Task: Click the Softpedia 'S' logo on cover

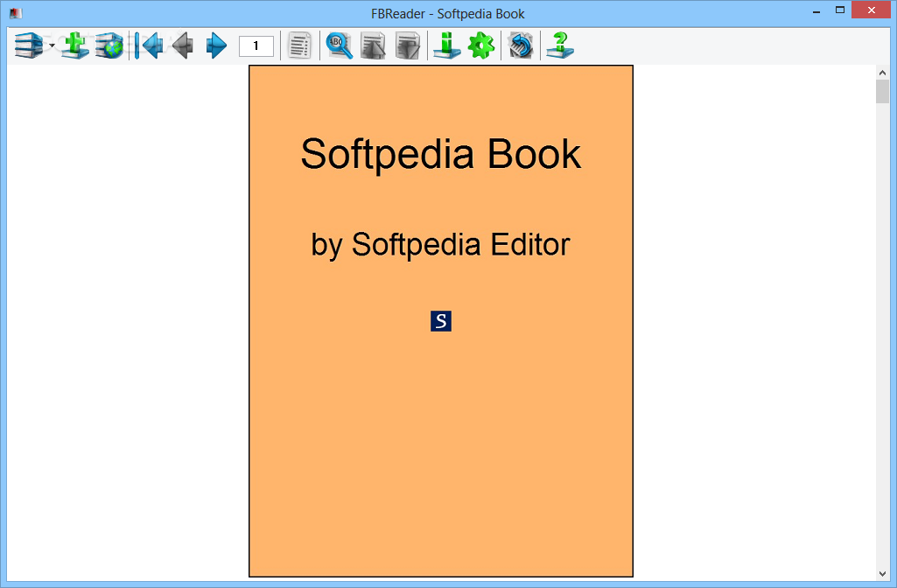Action: (441, 321)
